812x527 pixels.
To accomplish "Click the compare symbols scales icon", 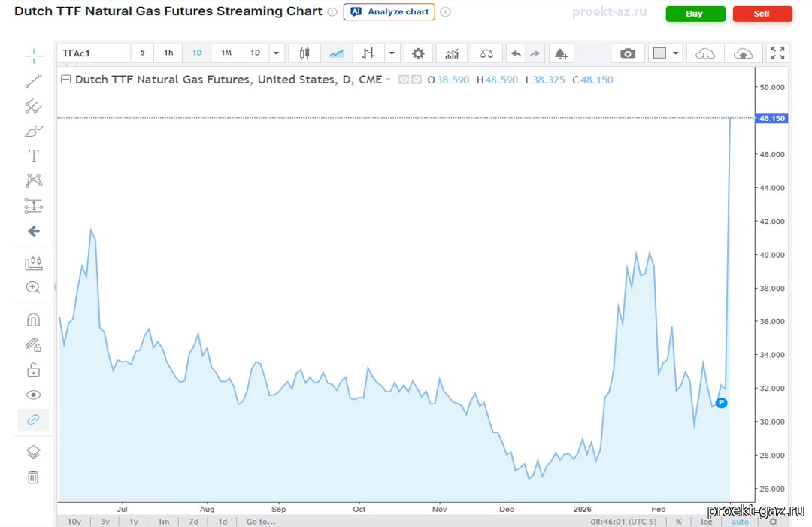I will click(487, 53).
